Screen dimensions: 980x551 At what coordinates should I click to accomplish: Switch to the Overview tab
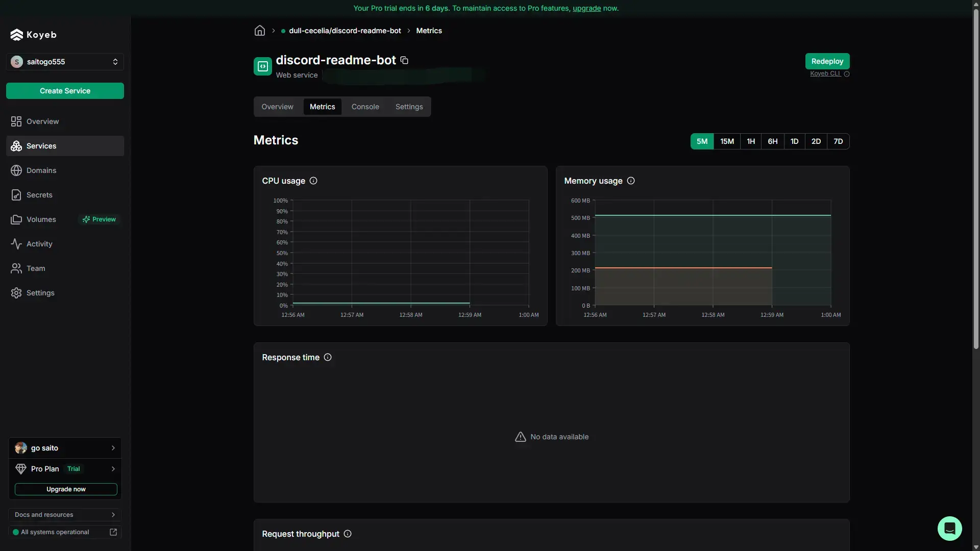[277, 107]
